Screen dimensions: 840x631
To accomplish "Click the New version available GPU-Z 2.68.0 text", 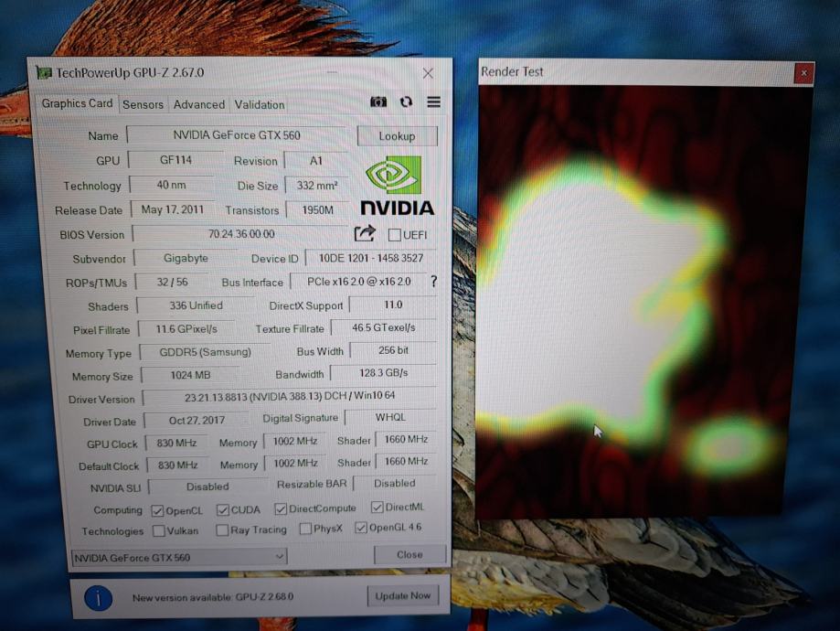I will coord(213,597).
